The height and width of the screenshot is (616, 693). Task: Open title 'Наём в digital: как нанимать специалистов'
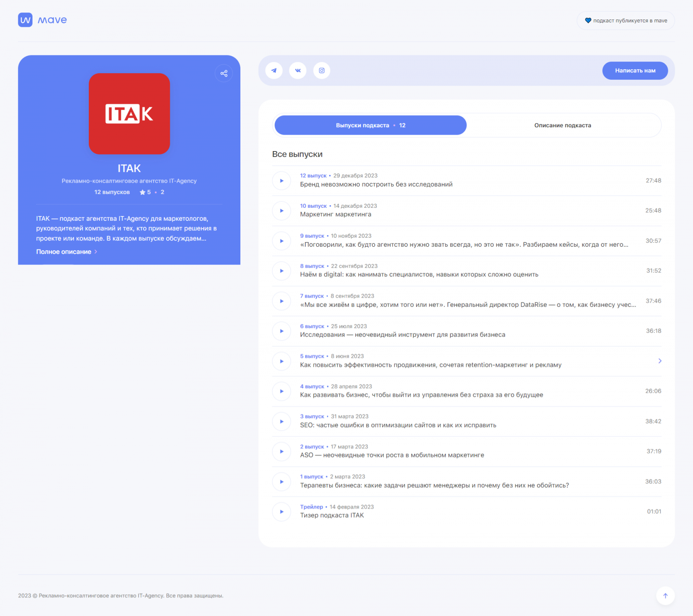419,274
